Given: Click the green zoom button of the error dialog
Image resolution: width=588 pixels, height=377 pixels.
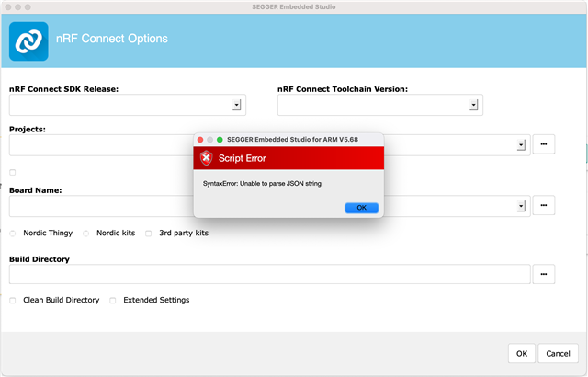Looking at the screenshot, I should pyautogui.click(x=220, y=140).
